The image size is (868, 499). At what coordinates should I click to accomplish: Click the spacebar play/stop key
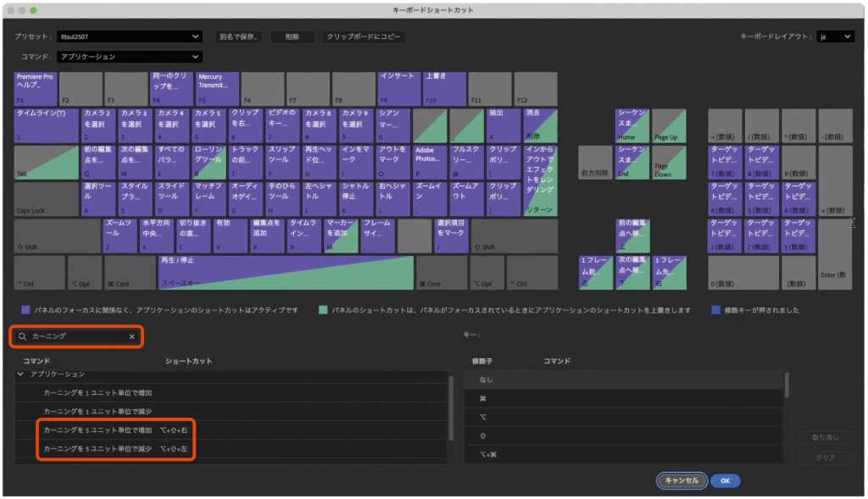tap(286, 272)
